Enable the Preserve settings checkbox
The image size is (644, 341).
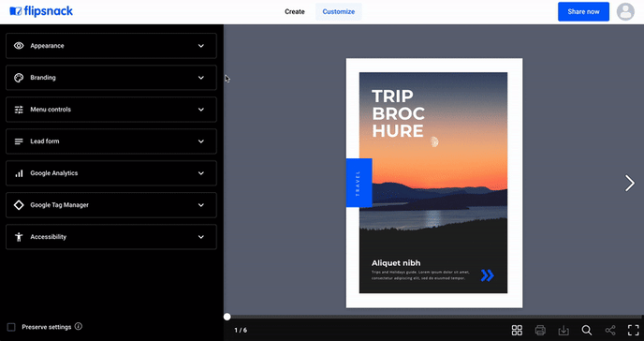11,327
